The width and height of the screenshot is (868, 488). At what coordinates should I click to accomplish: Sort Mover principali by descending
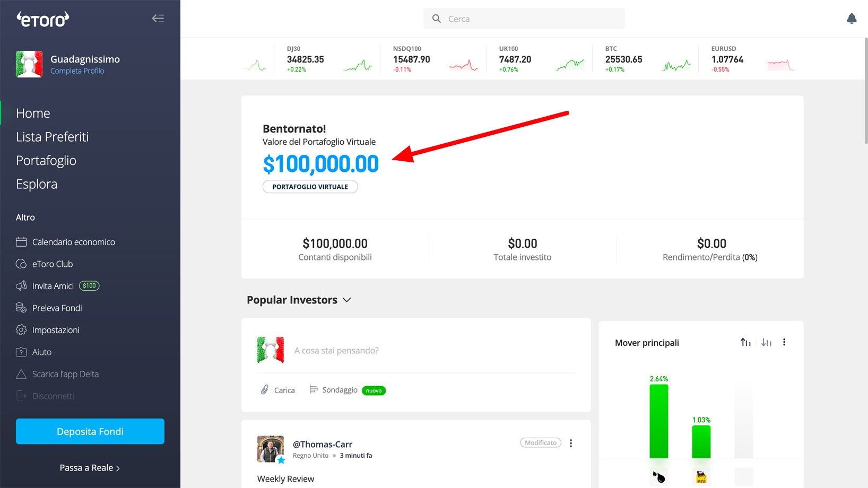tap(766, 343)
